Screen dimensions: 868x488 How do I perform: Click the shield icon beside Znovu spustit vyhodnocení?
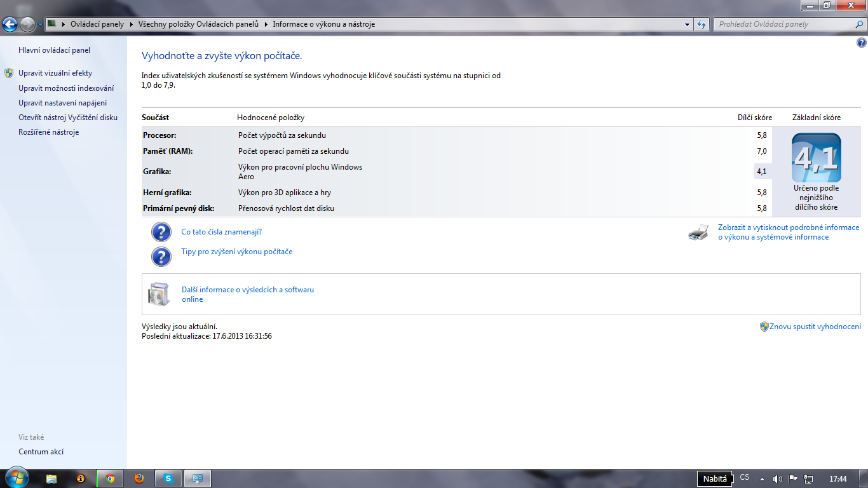click(x=764, y=327)
